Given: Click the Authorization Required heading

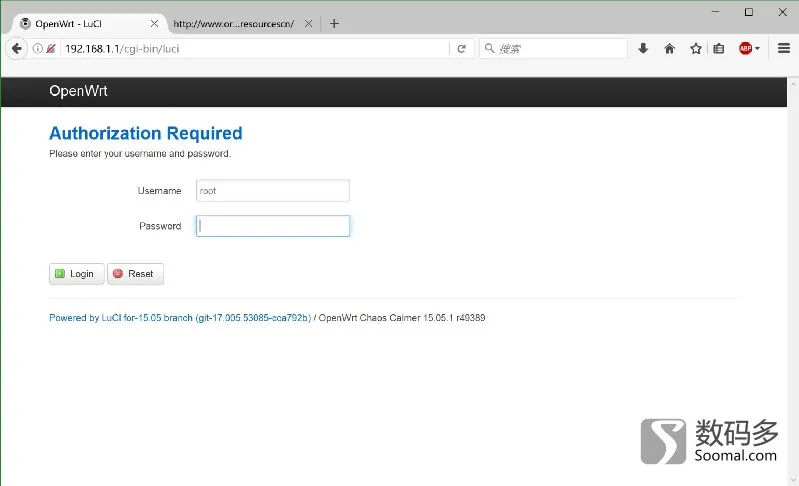Looking at the screenshot, I should point(146,133).
